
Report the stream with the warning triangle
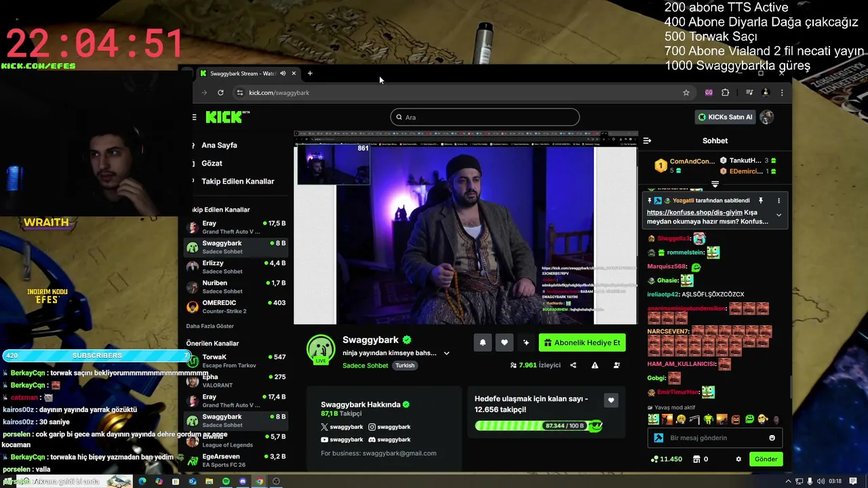pos(595,365)
